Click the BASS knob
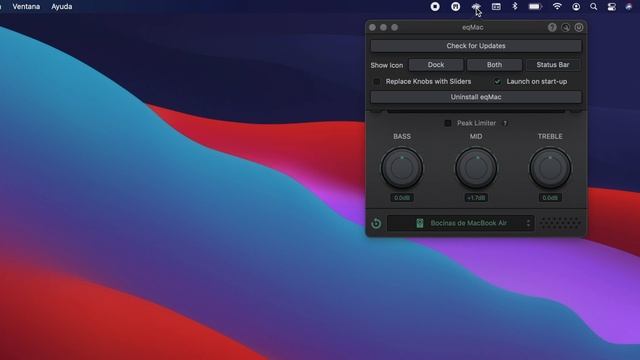Viewport: 640px width, 360px height. [x=402, y=168]
